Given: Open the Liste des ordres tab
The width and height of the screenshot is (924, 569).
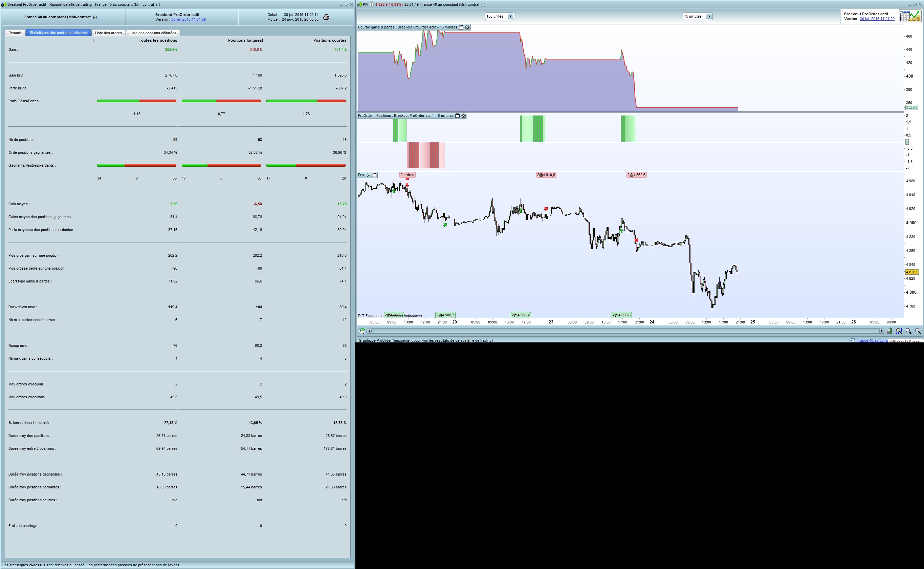Looking at the screenshot, I should click(108, 33).
